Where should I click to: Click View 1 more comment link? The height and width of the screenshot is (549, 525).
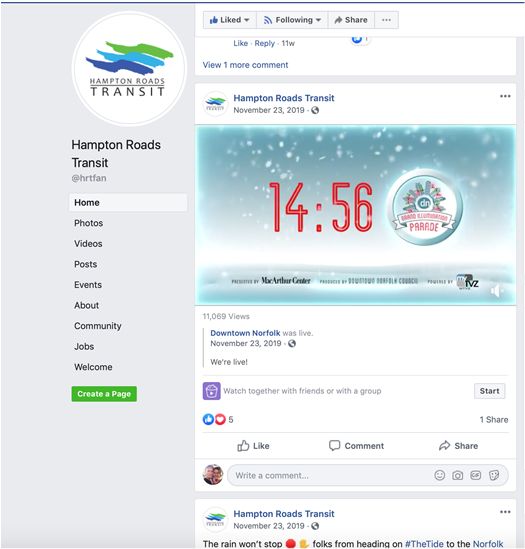click(x=245, y=65)
